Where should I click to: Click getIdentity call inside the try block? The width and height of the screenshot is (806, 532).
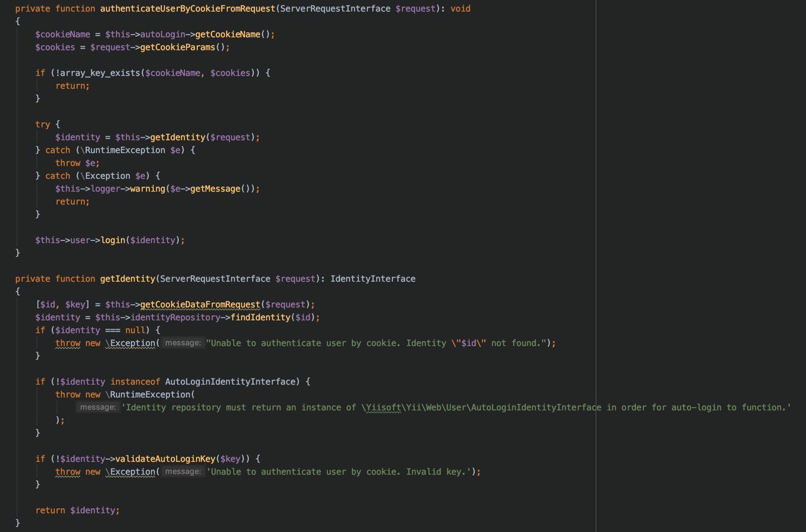178,137
